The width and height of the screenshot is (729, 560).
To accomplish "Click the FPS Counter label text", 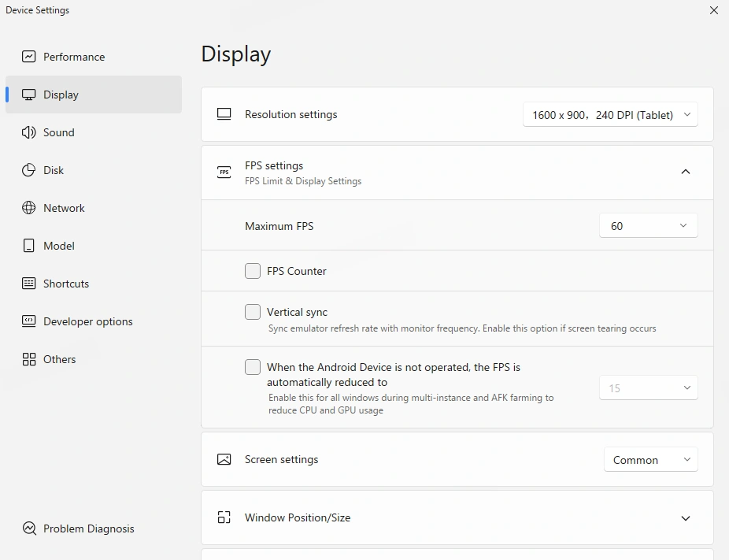I will pos(297,271).
